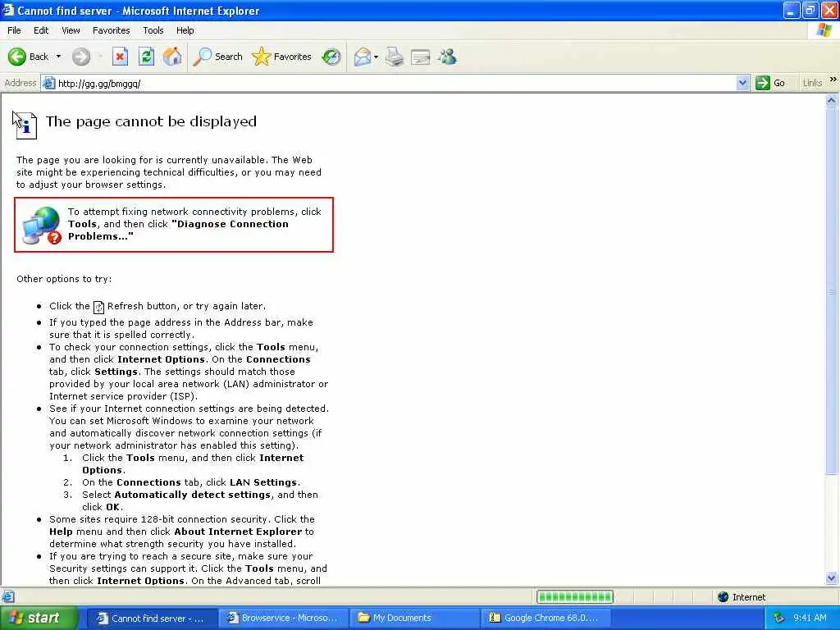Click the Internet zone globe icon

[x=724, y=597]
